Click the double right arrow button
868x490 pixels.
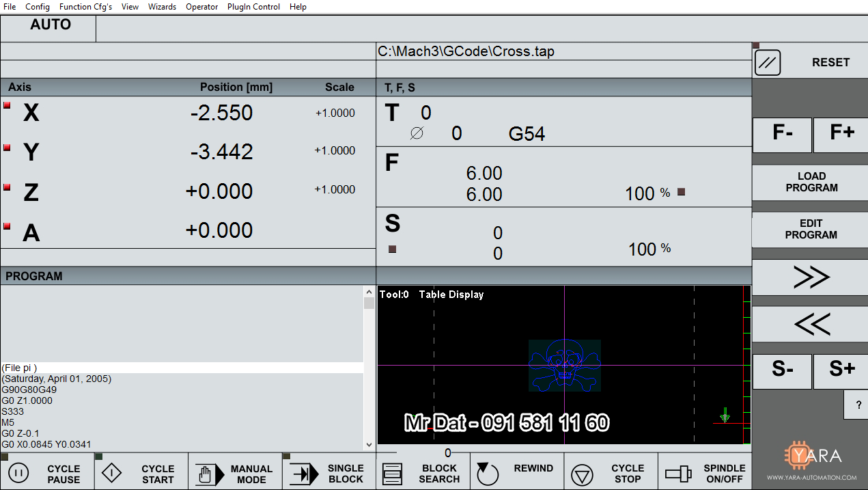[x=810, y=277]
